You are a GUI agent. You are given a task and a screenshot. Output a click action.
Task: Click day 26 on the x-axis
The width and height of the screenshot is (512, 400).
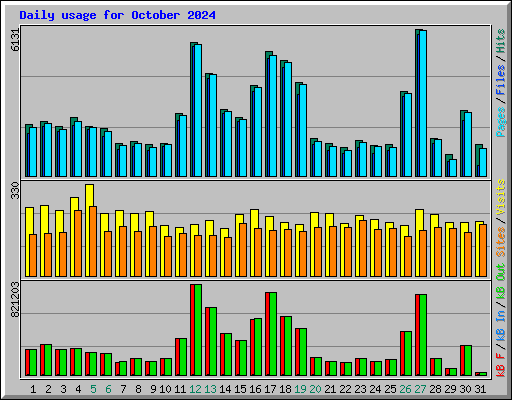(405, 389)
